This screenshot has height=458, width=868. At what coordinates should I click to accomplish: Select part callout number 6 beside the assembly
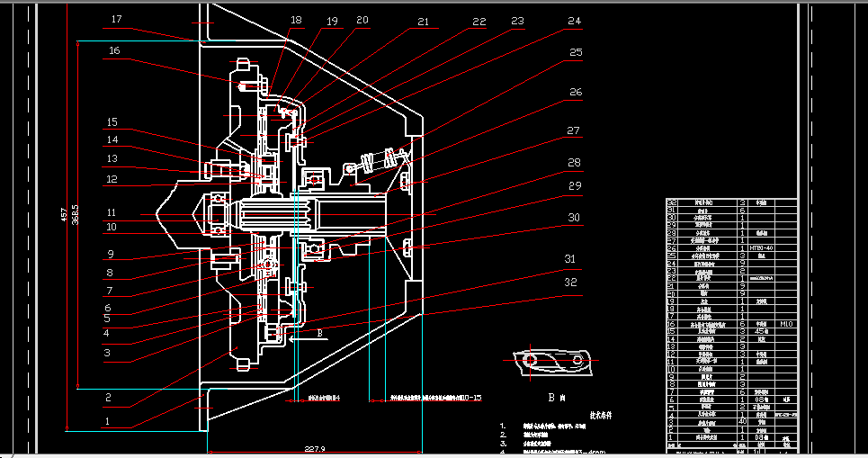pos(108,308)
